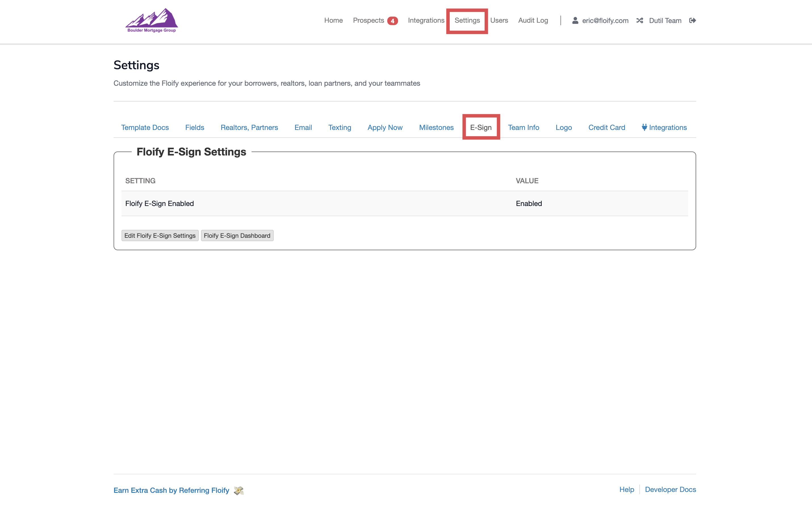Click the user profile icon beside eric@floify.com
This screenshot has width=812, height=505.
575,20
